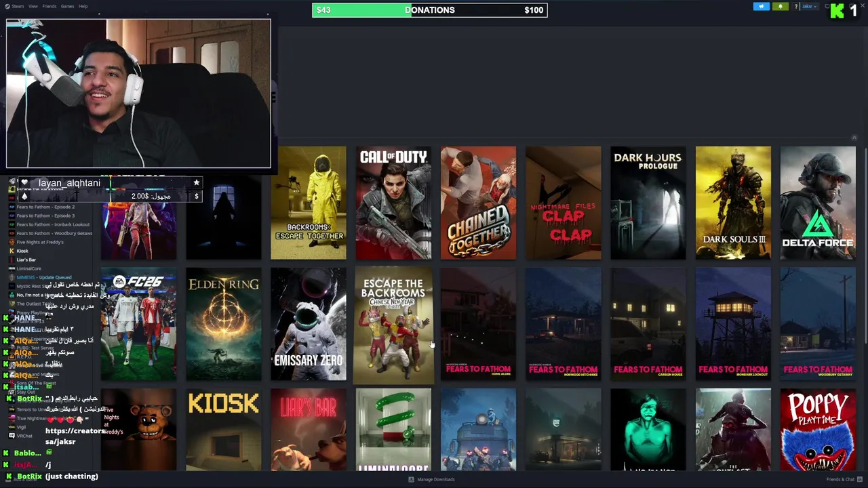Open the Dark Souls III cover
The image size is (868, 488).
[733, 203]
